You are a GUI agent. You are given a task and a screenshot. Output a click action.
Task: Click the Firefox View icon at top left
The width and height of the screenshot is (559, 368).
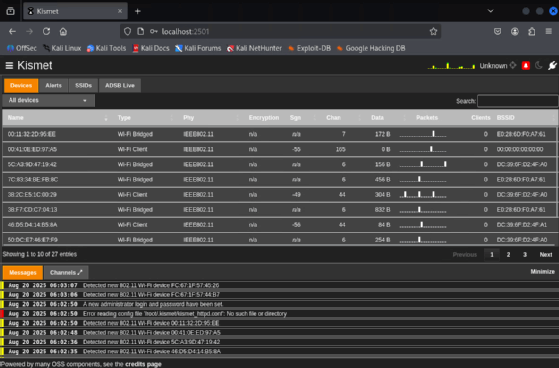point(10,11)
